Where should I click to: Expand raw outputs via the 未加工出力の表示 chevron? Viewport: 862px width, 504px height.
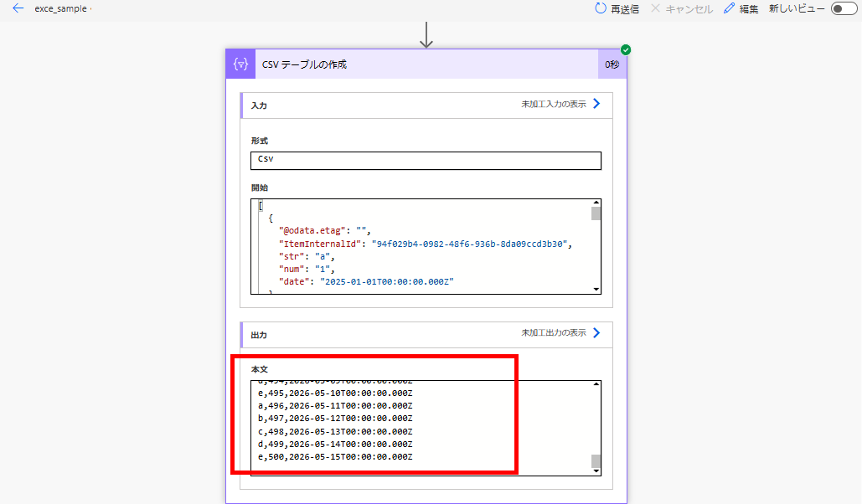[x=595, y=333]
